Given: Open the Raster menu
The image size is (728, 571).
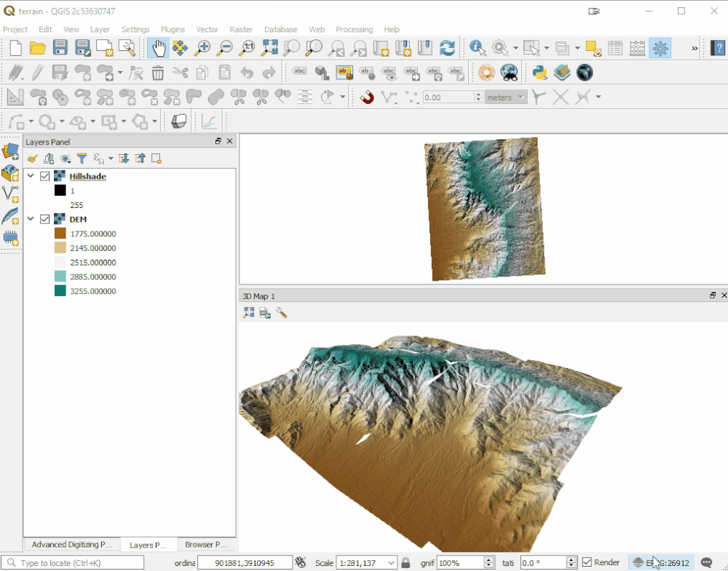Looking at the screenshot, I should [x=241, y=29].
